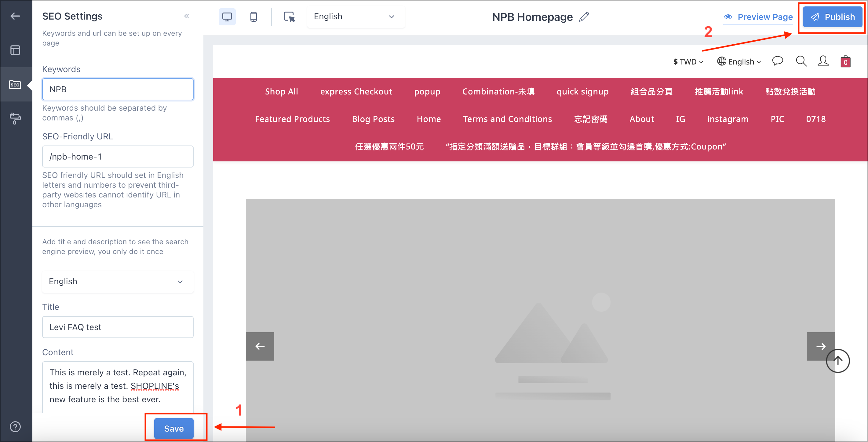Open the 指定分類滿額送贈品 Coupon menu item
Image resolution: width=868 pixels, height=442 pixels.
[585, 146]
